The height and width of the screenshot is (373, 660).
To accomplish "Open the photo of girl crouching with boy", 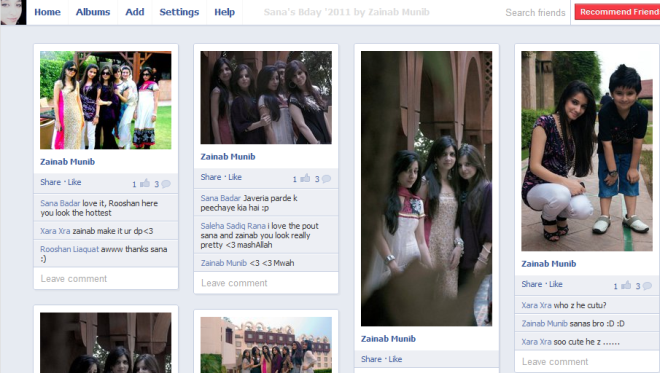I will point(587,151).
